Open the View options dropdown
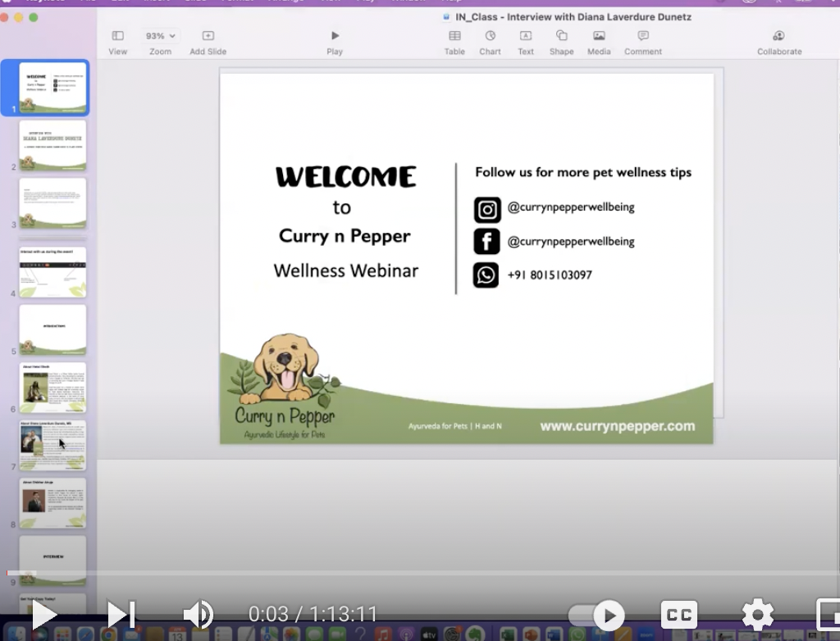The height and width of the screenshot is (641, 840). click(118, 36)
